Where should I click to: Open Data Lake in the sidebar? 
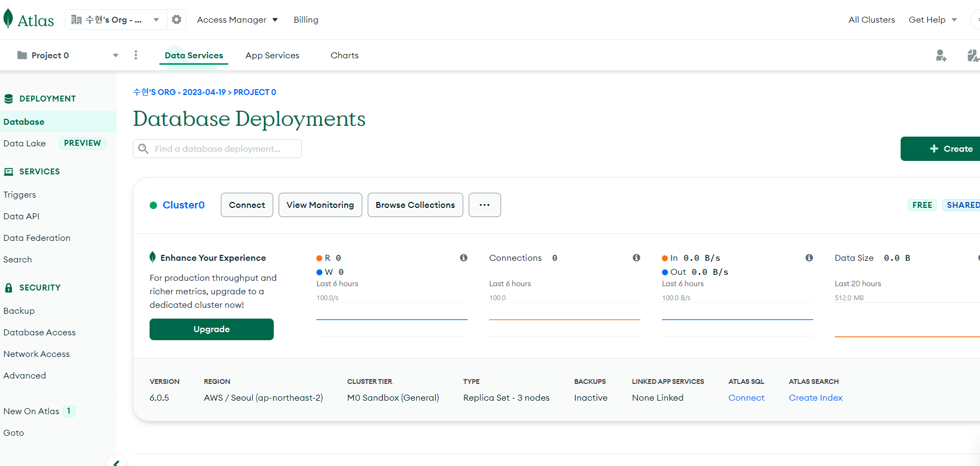click(x=25, y=143)
